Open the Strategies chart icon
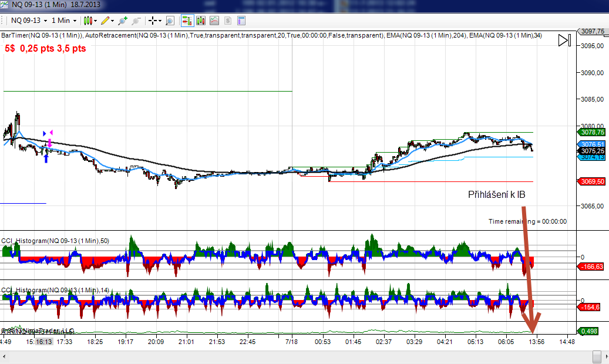The image size is (609, 364). point(214,21)
